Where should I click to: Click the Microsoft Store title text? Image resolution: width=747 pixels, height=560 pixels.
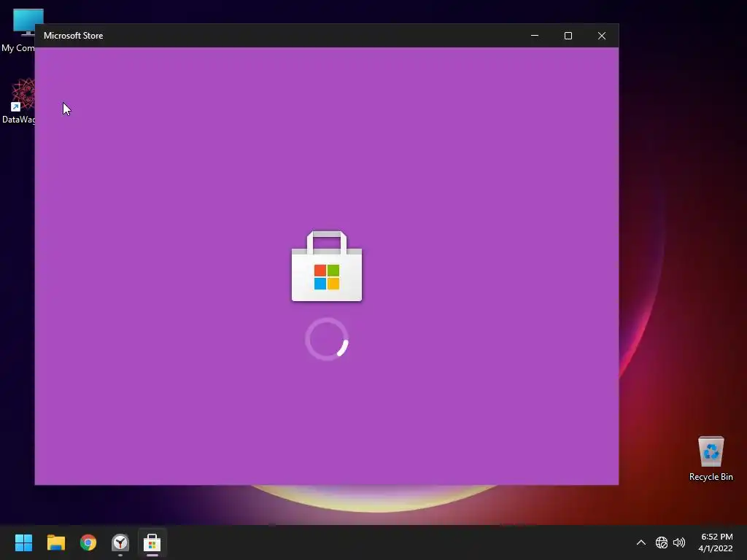(74, 36)
